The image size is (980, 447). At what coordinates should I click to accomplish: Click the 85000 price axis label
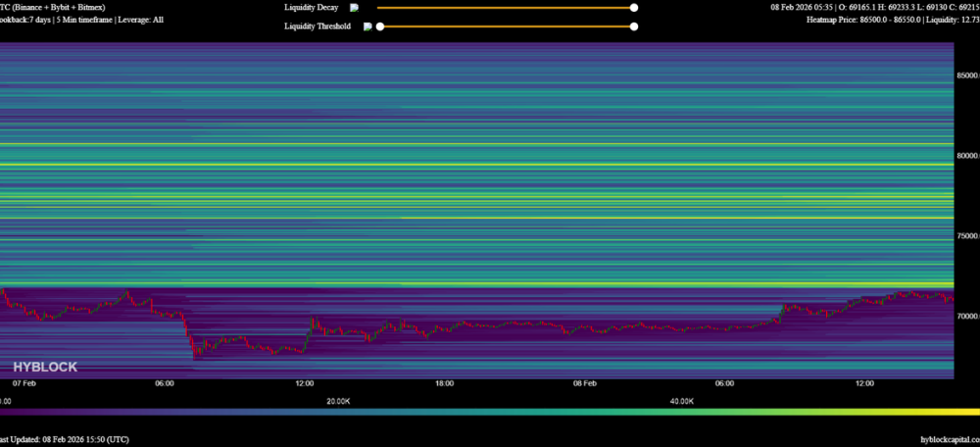967,75
